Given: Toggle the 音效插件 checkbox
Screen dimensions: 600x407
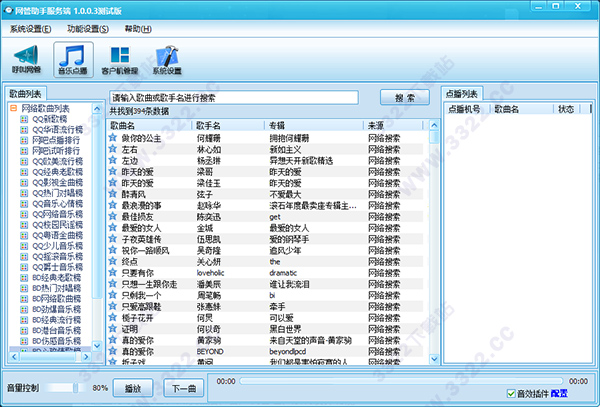Looking at the screenshot, I should [512, 394].
